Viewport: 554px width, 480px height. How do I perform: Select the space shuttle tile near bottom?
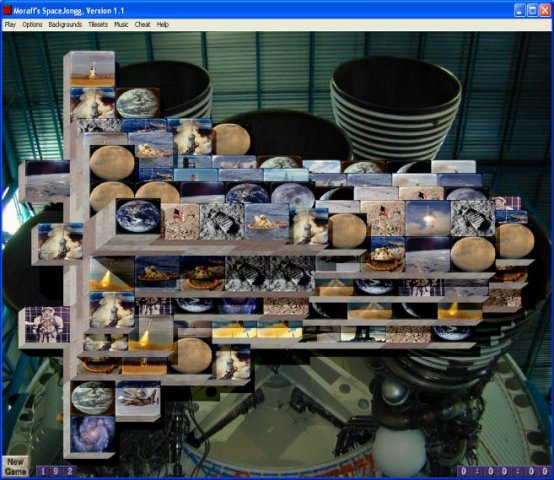[138, 398]
